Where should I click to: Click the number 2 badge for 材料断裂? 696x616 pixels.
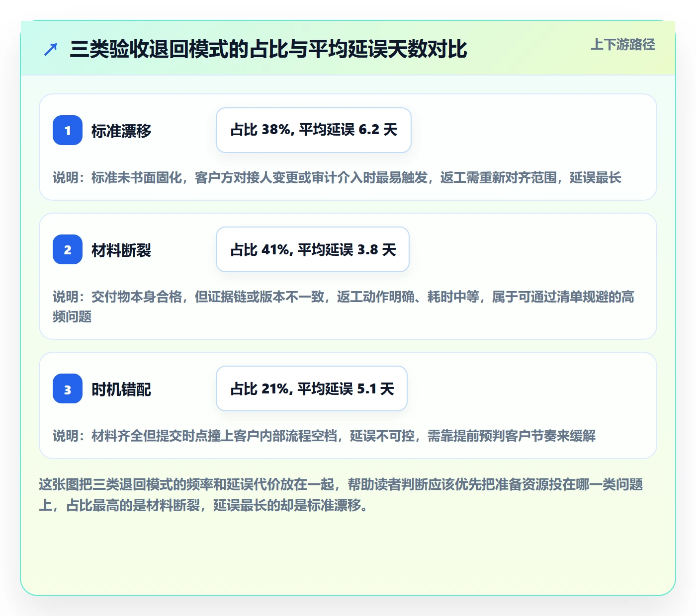click(x=68, y=249)
